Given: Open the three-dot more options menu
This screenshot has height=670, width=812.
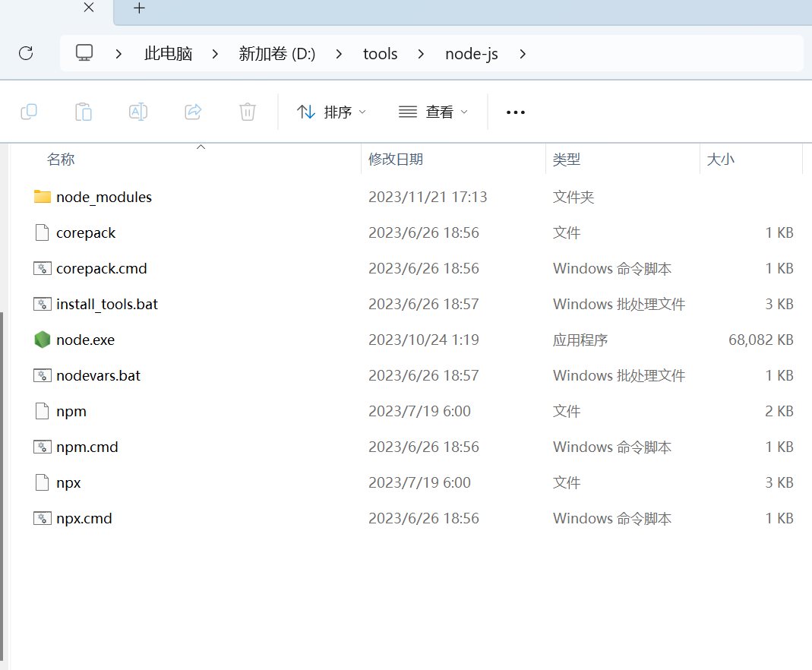Looking at the screenshot, I should coord(516,112).
